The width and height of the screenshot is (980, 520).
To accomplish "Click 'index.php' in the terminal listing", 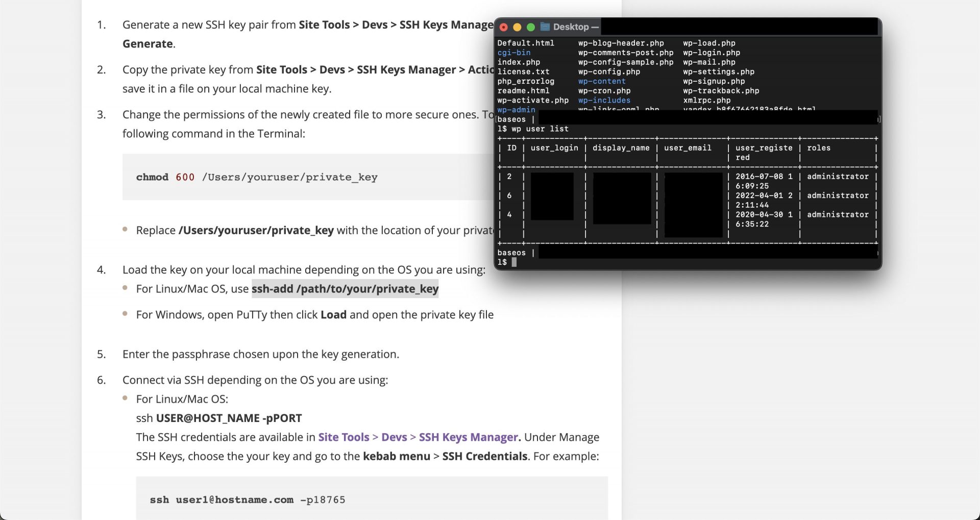I will pyautogui.click(x=519, y=62).
